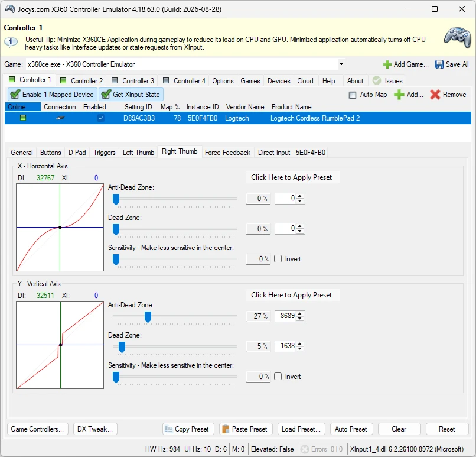476x457 pixels.
Task: Go to the Options tab
Action: tap(223, 81)
